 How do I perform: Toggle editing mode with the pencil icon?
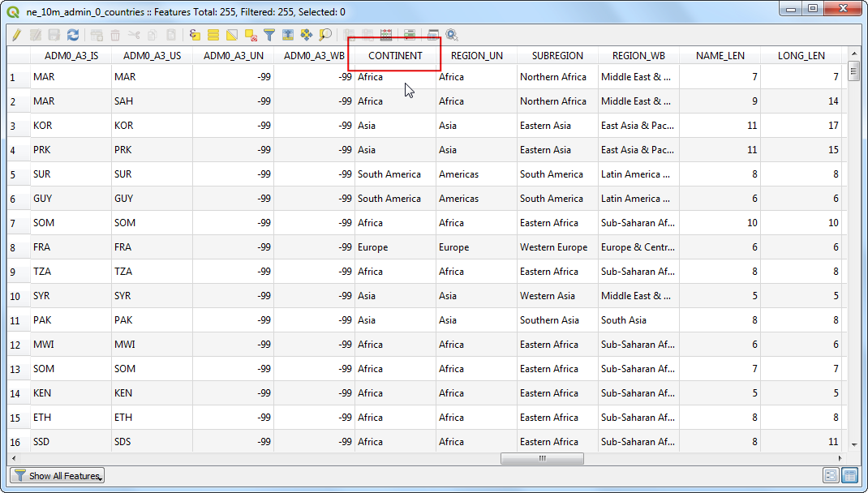pyautogui.click(x=16, y=35)
